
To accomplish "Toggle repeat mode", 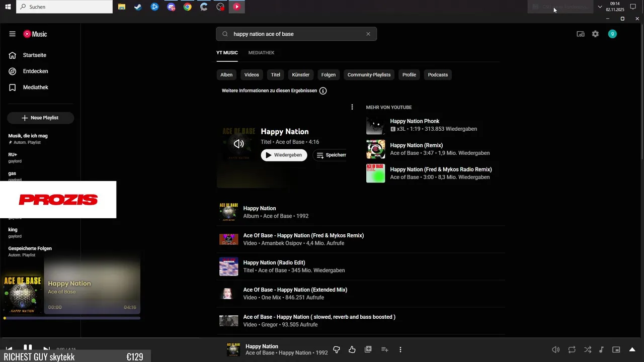I will 572,349.
